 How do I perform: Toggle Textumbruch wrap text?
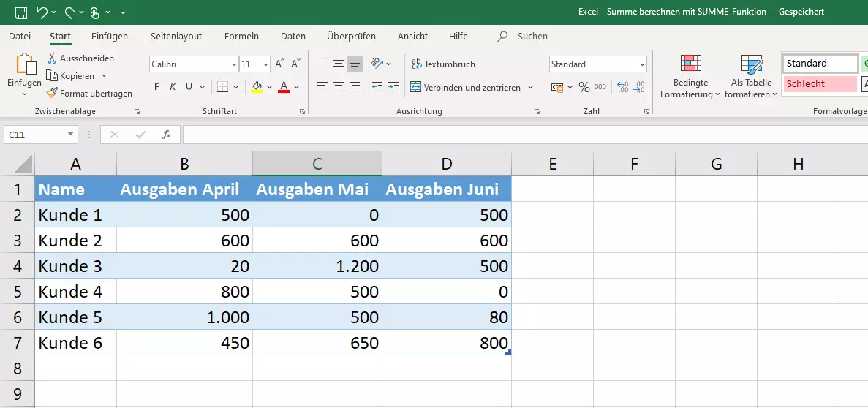pyautogui.click(x=443, y=64)
